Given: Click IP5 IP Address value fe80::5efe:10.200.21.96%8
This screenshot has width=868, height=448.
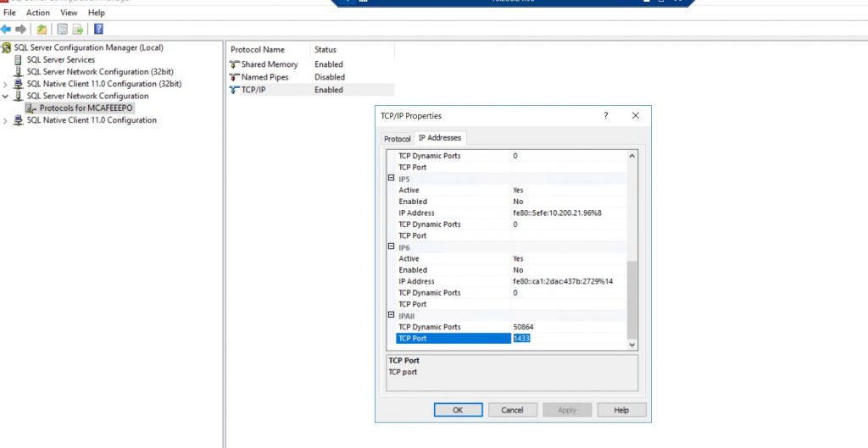Looking at the screenshot, I should click(x=557, y=213).
